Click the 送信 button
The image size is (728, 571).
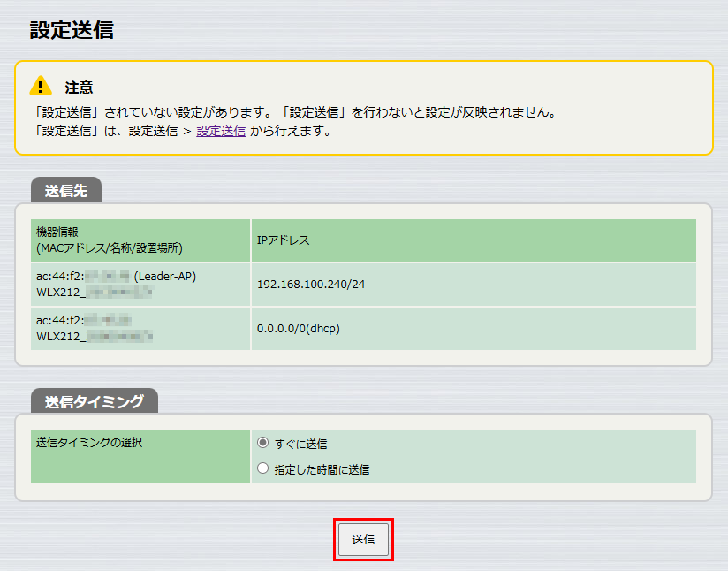[362, 539]
